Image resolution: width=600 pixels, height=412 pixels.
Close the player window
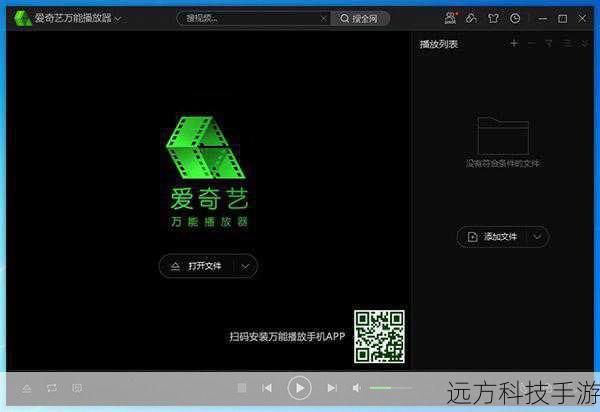coord(582,18)
